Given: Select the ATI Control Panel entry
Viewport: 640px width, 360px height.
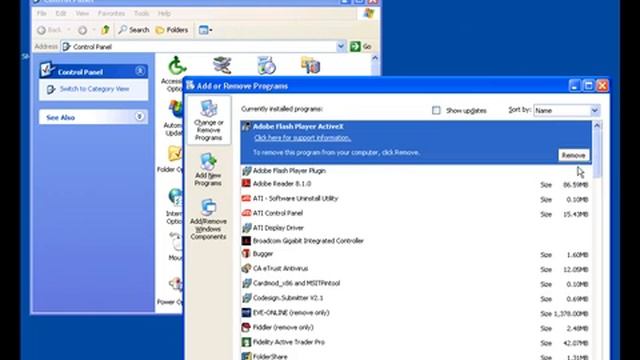Looking at the screenshot, I should (416, 213).
